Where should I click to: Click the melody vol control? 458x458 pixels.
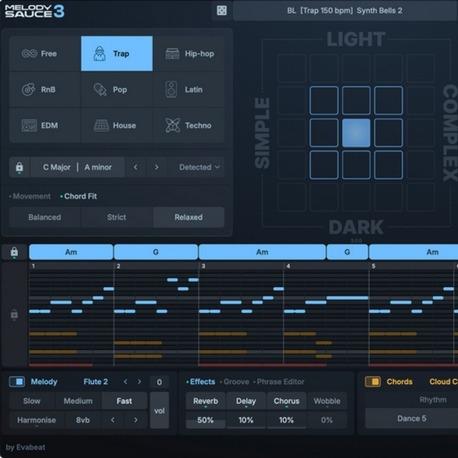(x=159, y=411)
